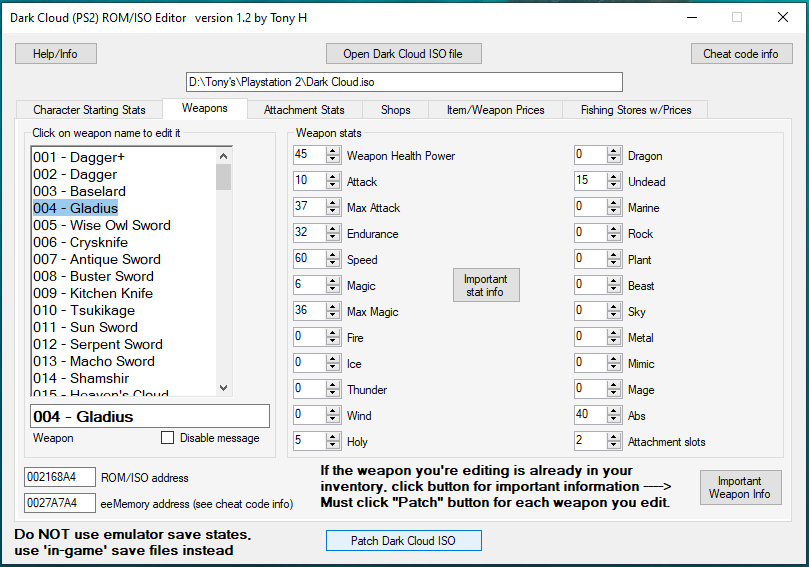Close the ROM/ISO Editor window

click(783, 18)
